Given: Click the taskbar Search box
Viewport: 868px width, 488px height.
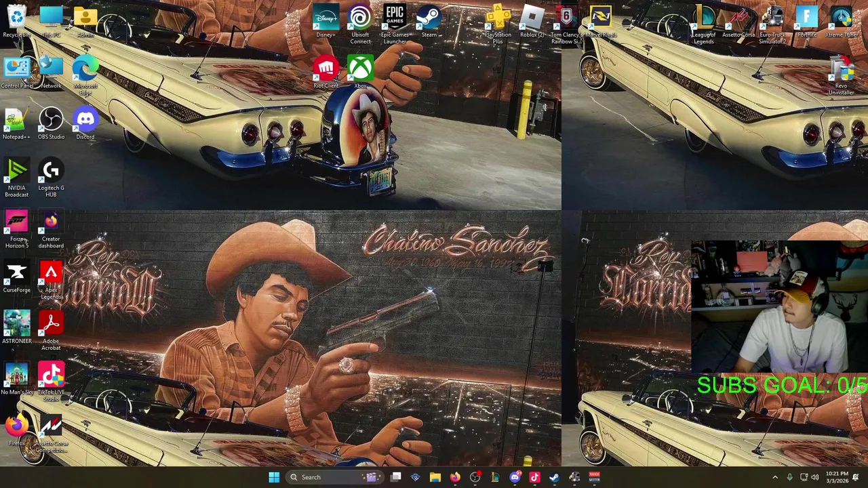Looking at the screenshot, I should coord(333,477).
